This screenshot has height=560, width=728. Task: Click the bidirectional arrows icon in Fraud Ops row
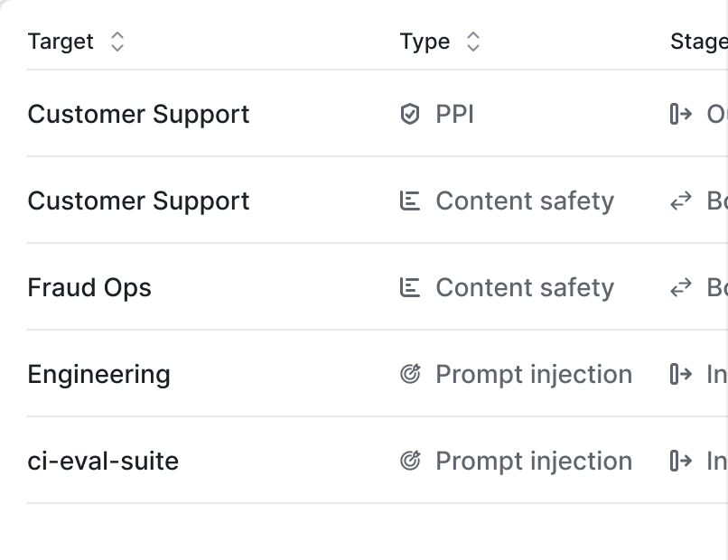pos(681,287)
